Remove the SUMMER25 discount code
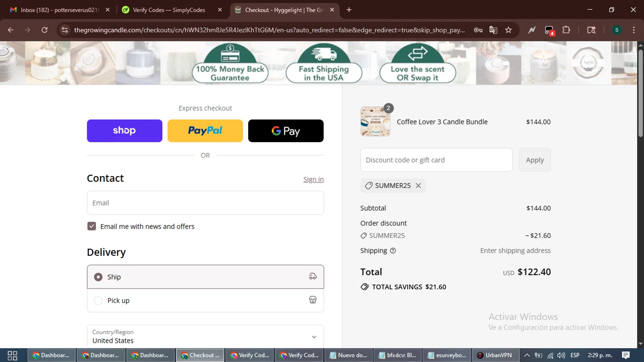The height and width of the screenshot is (362, 644). click(418, 186)
